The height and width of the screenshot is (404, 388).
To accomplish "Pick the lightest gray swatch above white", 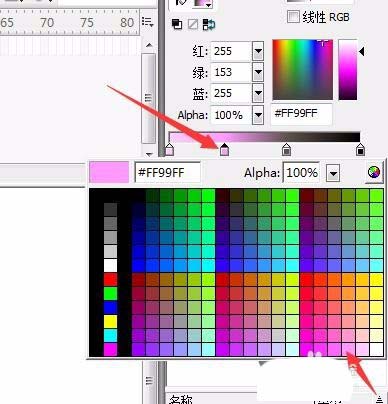I will point(111,252).
